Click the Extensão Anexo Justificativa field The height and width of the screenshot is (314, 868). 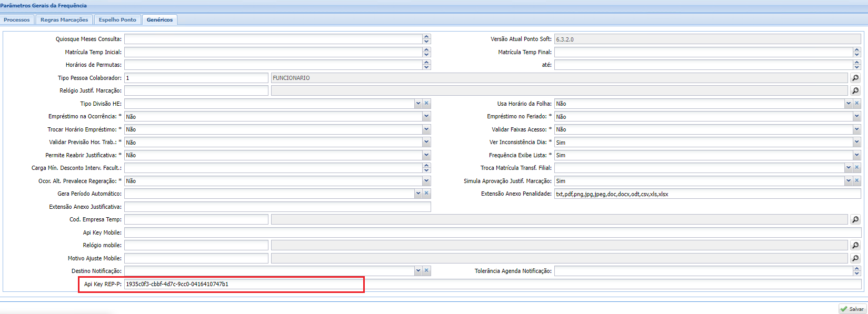point(277,207)
